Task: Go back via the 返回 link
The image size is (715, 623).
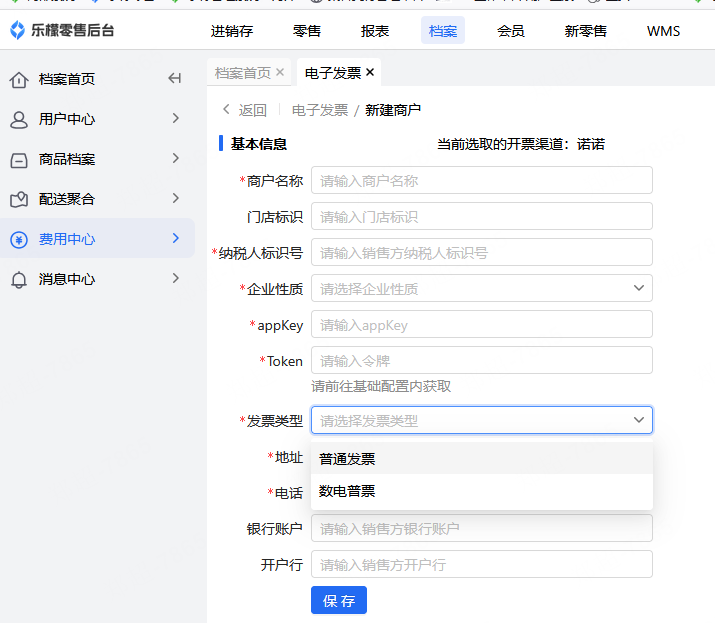Action: 244,110
